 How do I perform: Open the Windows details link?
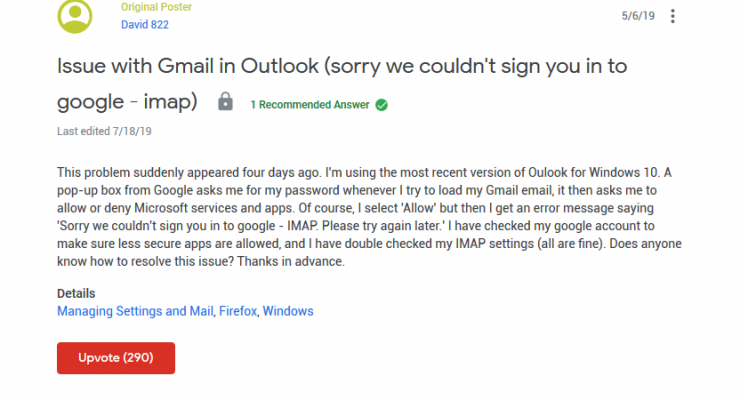pyautogui.click(x=288, y=311)
